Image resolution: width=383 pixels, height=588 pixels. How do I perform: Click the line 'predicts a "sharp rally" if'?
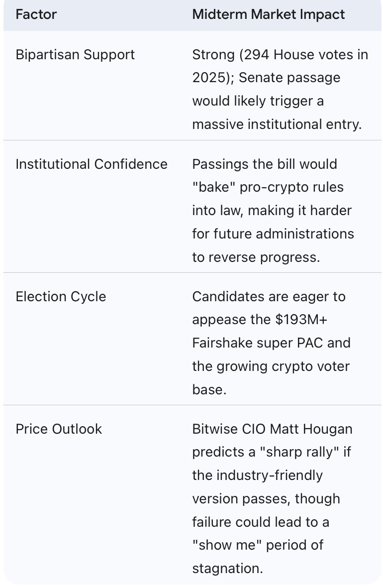click(272, 452)
